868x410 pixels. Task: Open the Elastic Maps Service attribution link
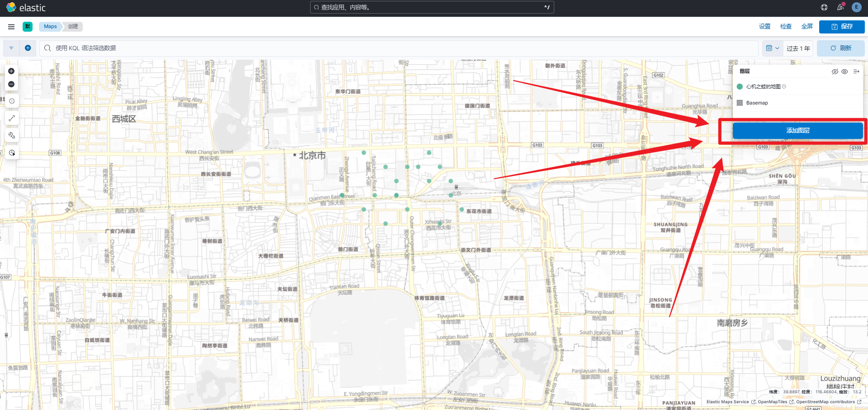click(x=731, y=402)
